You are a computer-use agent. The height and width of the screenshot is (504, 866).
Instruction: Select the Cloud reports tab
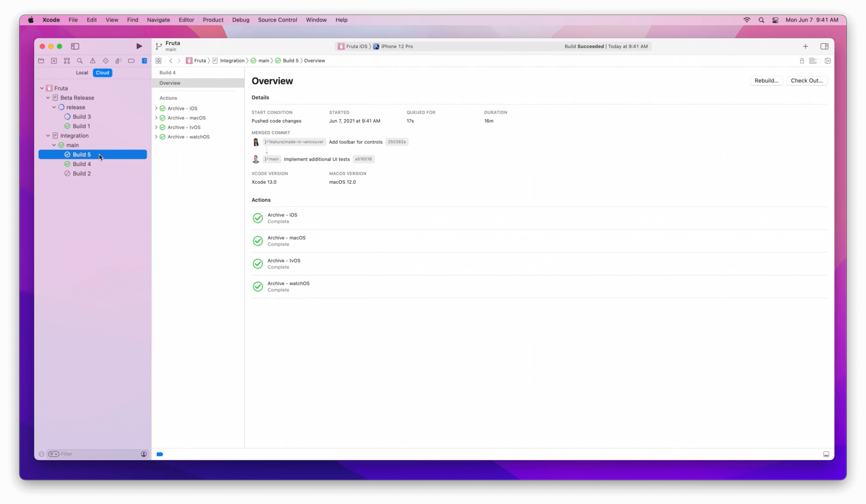click(x=103, y=73)
